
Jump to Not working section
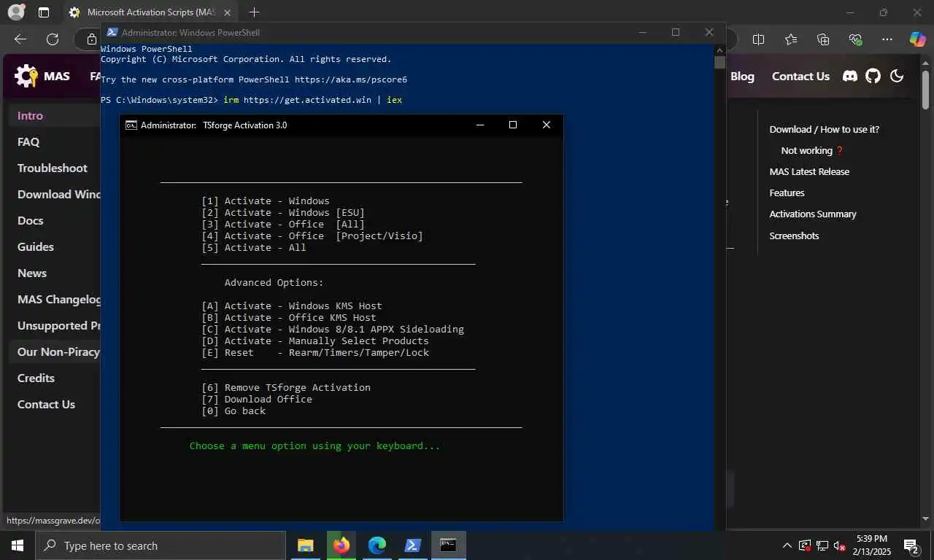pos(812,150)
